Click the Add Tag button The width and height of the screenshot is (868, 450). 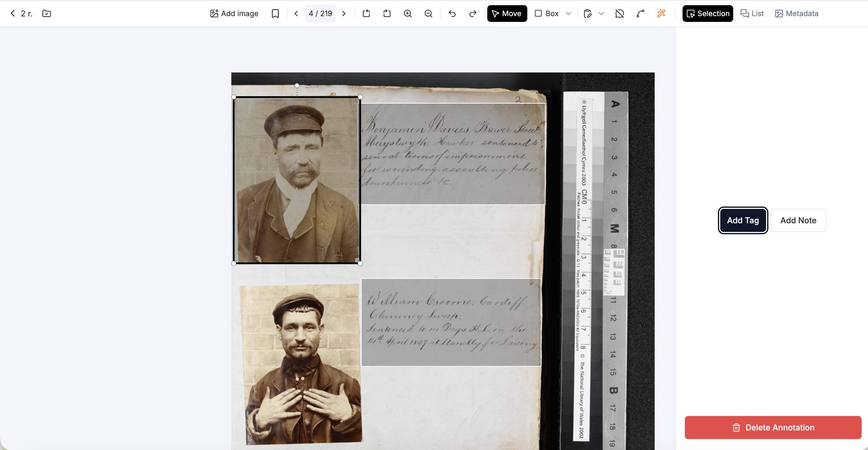coord(743,220)
